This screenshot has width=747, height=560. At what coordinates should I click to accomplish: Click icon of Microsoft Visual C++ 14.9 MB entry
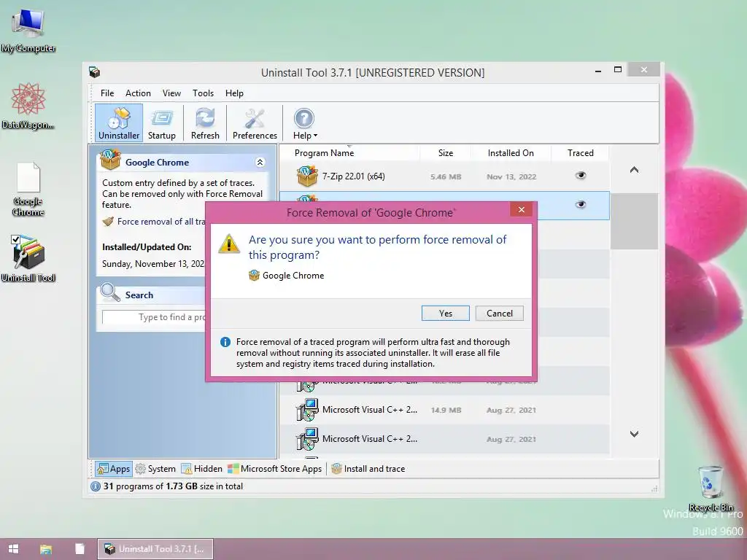pyautogui.click(x=307, y=410)
